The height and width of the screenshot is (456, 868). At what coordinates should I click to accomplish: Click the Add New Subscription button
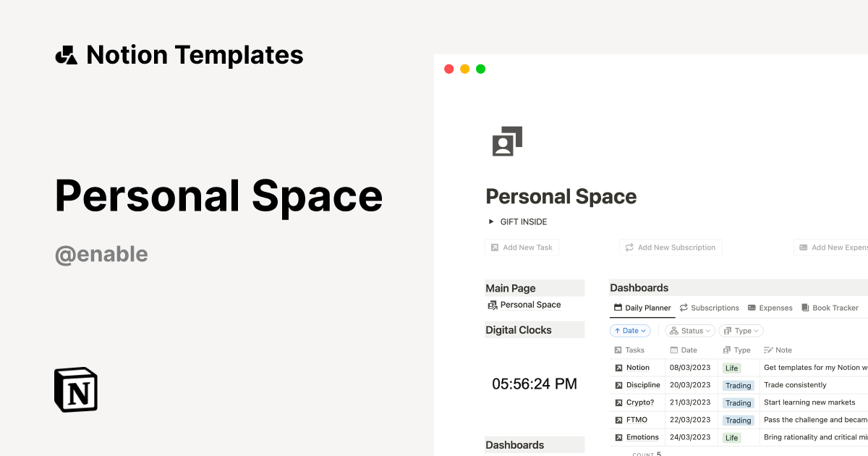[670, 247]
